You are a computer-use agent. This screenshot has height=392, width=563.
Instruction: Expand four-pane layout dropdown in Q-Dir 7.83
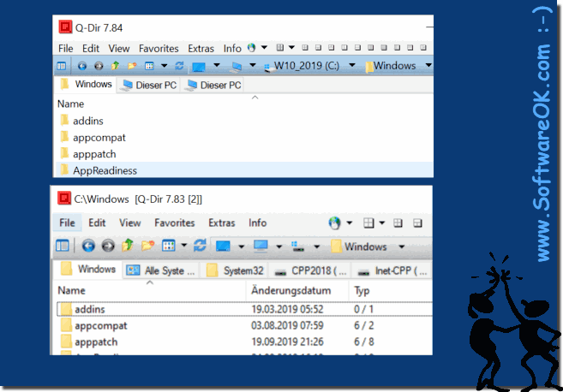[x=382, y=223]
